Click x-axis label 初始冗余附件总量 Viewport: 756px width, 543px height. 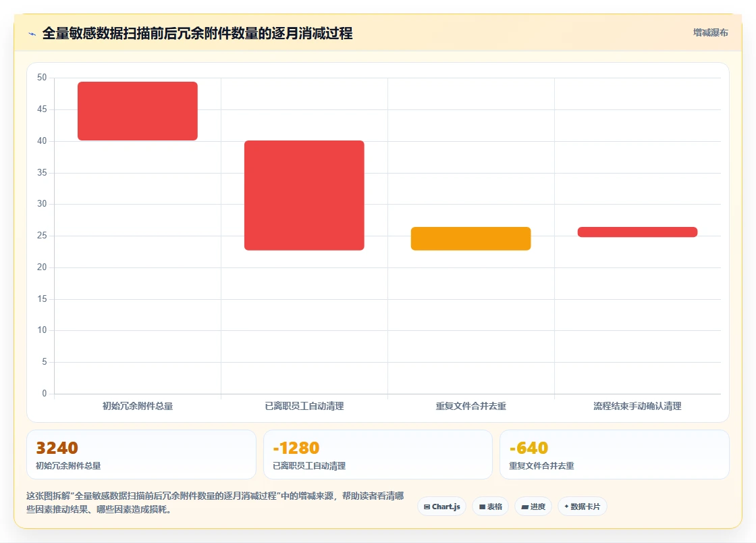point(138,406)
